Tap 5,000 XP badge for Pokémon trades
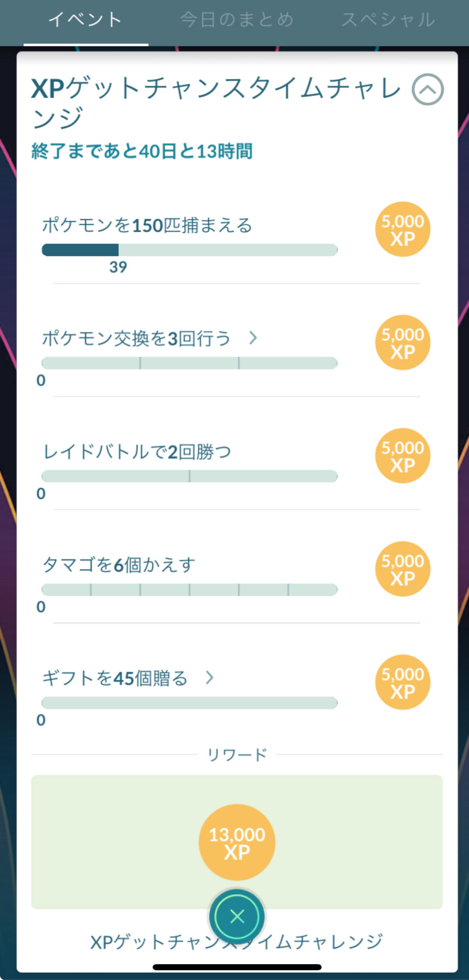This screenshot has height=980, width=469. (x=403, y=342)
